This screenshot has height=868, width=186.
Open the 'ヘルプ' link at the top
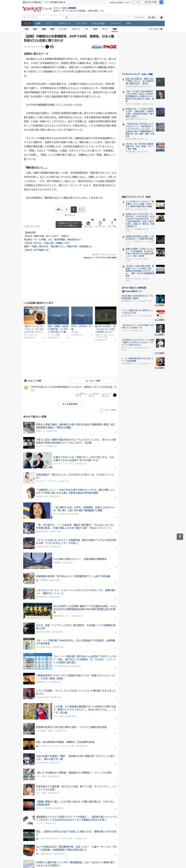(x=127, y=2)
